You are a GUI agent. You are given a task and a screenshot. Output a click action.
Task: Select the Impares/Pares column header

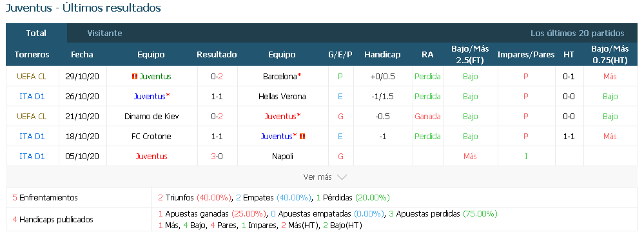(526, 55)
